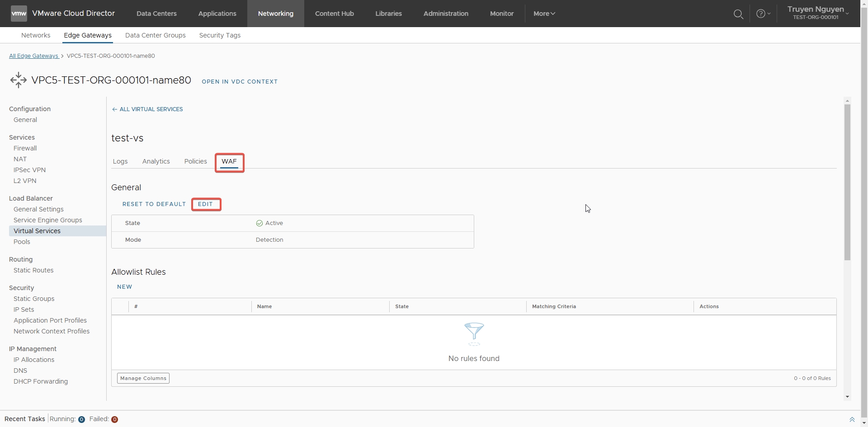The width and height of the screenshot is (868, 427).
Task: Switch to the Policies tab
Action: pos(195,161)
